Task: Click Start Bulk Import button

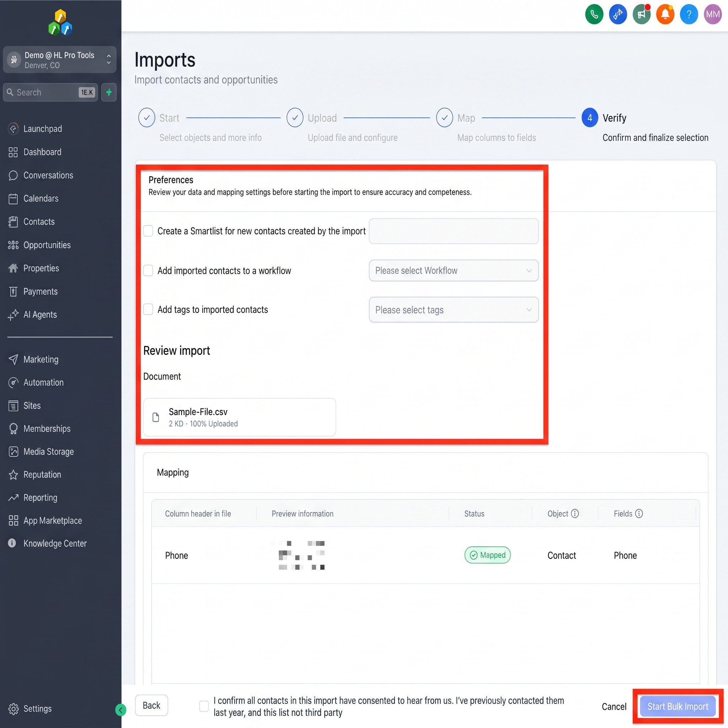Action: point(678,707)
